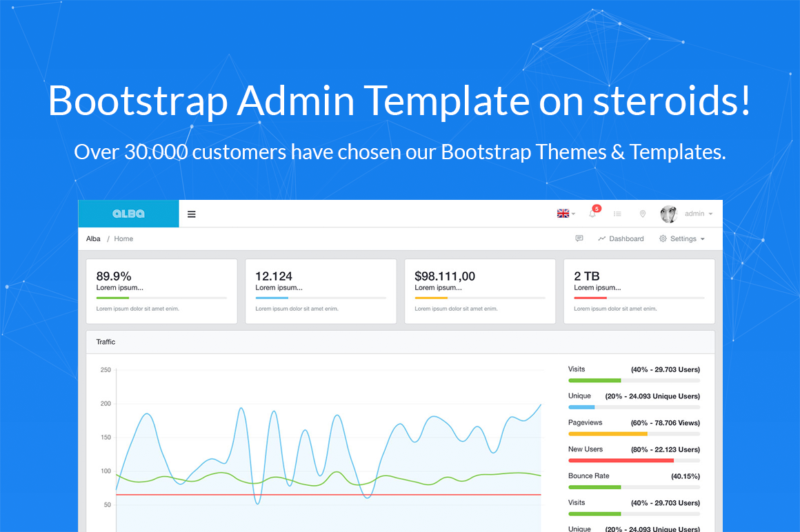Expand the Settings dropdown caret
The image size is (800, 532).
(x=703, y=239)
